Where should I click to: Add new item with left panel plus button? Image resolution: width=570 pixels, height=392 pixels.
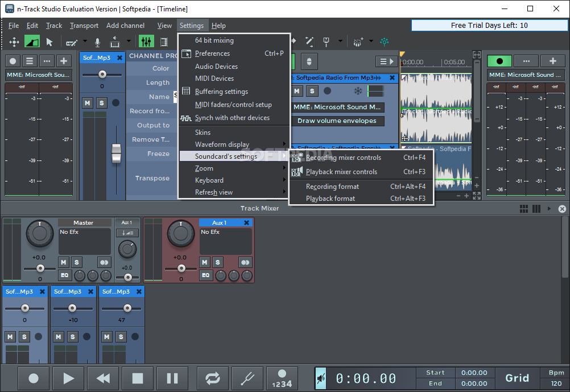point(64,61)
